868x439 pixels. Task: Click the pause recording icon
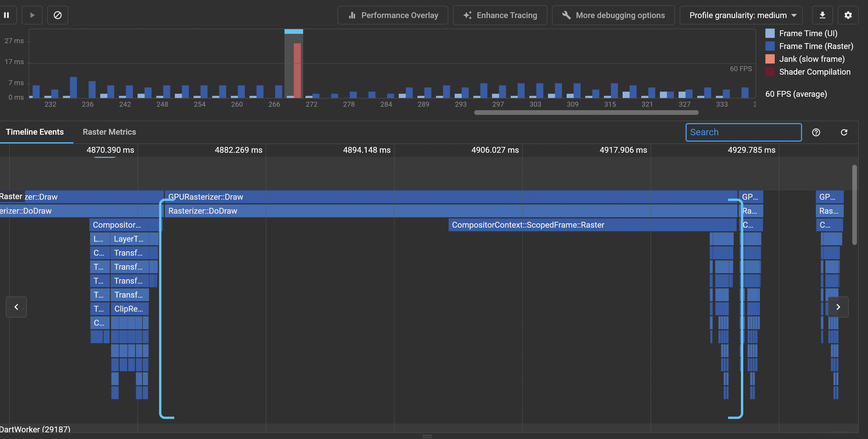(6, 15)
